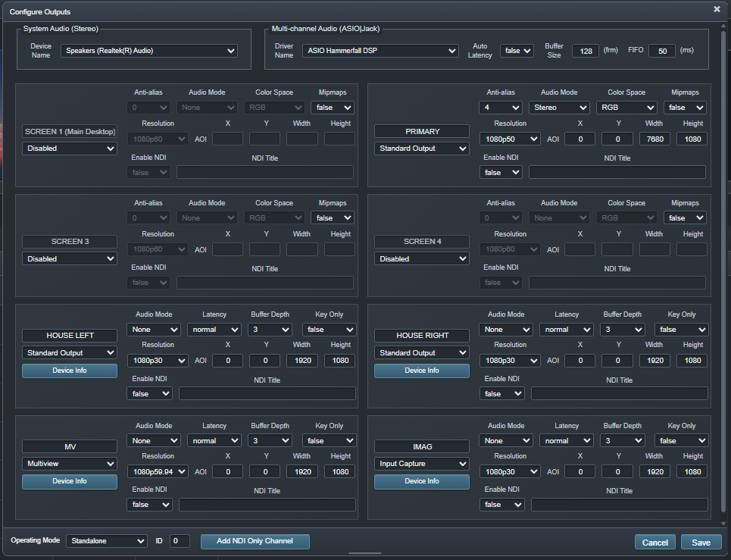Edit the HOUSE RIGHT name field
Viewport: 731px width, 560px height.
pyautogui.click(x=422, y=336)
